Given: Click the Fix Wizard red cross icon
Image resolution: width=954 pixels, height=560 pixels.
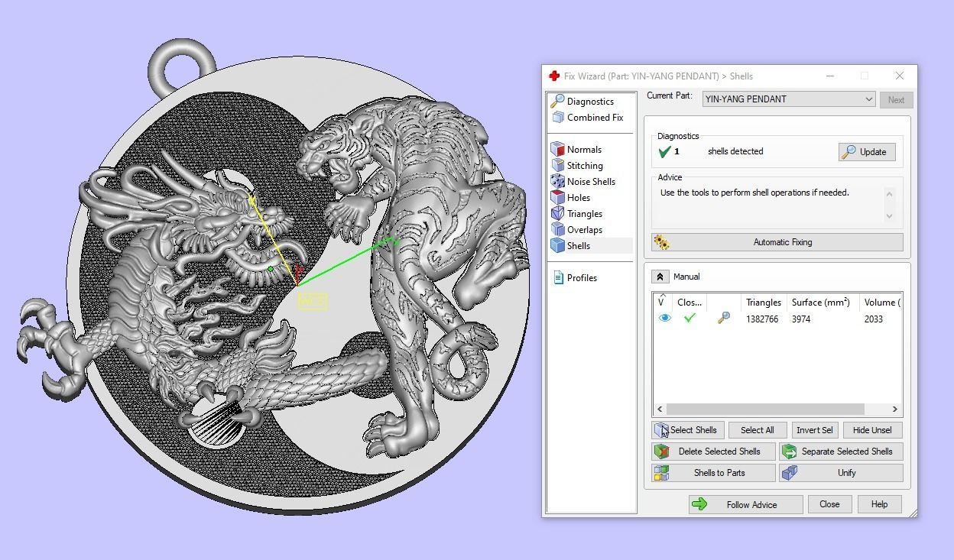Looking at the screenshot, I should pos(554,76).
